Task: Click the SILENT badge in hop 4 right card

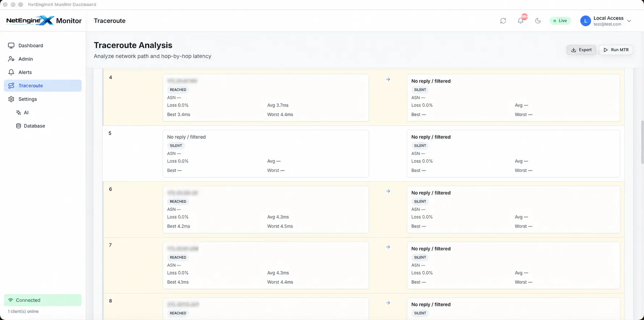Action: 420,90
